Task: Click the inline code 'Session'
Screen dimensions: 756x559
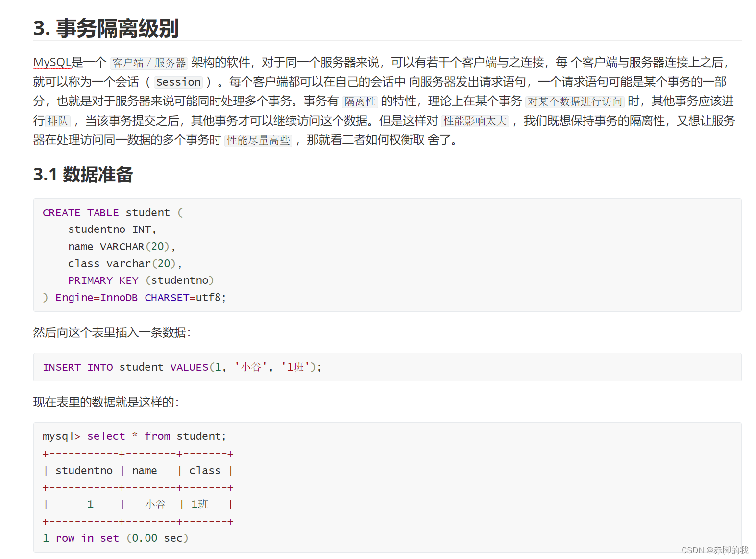Action: pyautogui.click(x=178, y=82)
